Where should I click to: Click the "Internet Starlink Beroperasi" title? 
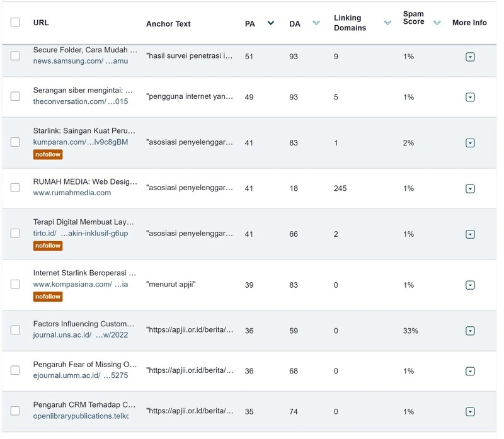(85, 273)
